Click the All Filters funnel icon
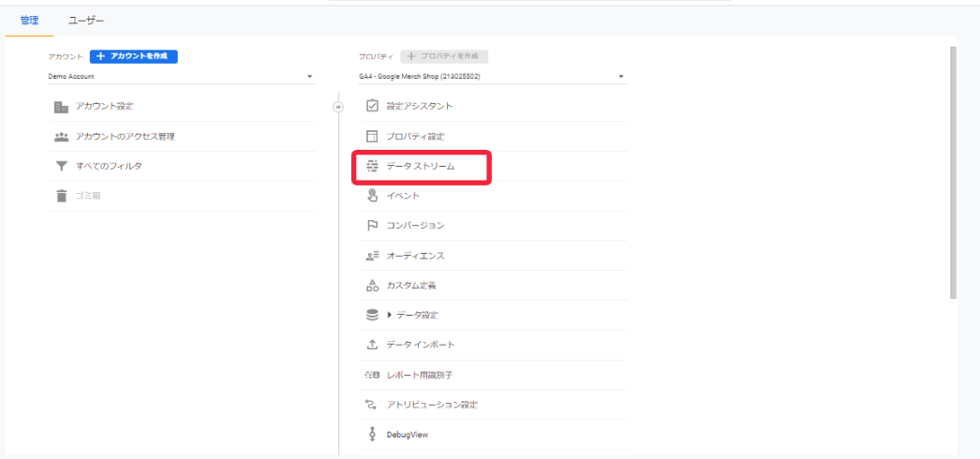 click(x=61, y=167)
